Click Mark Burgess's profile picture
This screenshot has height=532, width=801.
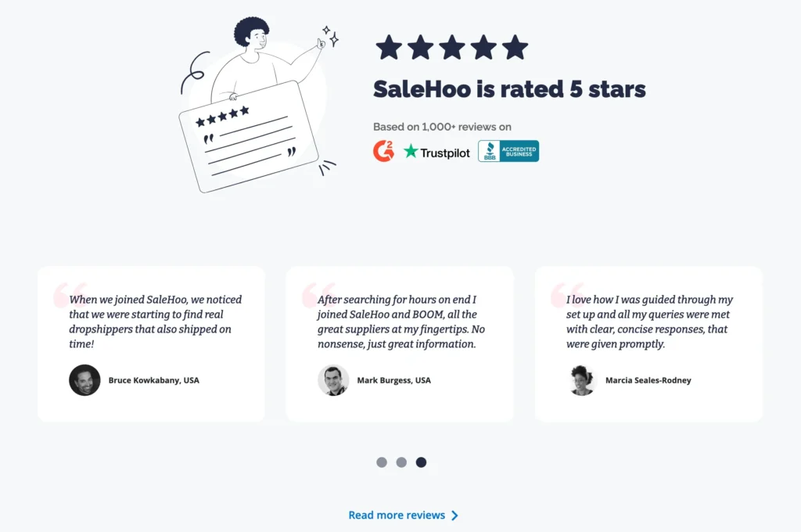[x=333, y=380]
